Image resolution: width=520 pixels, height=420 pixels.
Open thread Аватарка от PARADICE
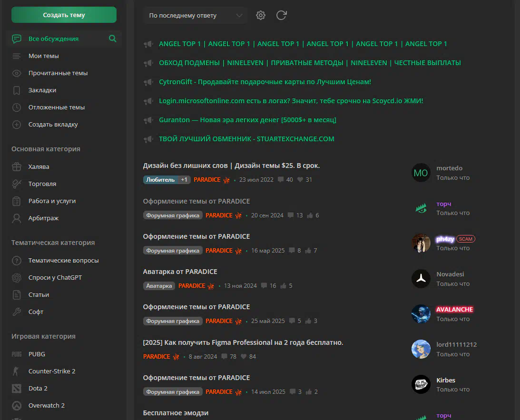(180, 272)
